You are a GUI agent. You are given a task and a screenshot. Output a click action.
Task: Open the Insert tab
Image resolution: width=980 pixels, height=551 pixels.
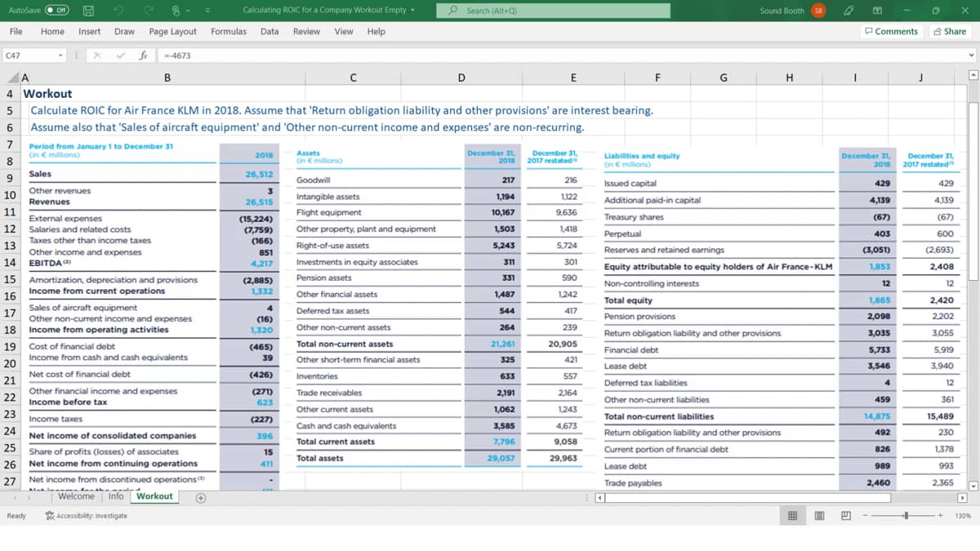(x=90, y=31)
